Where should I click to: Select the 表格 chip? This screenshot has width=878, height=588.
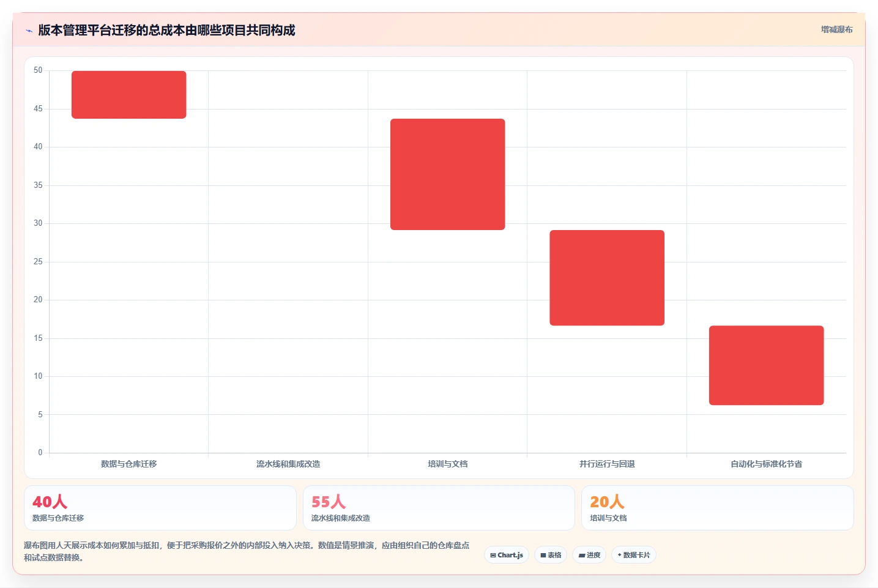[551, 555]
